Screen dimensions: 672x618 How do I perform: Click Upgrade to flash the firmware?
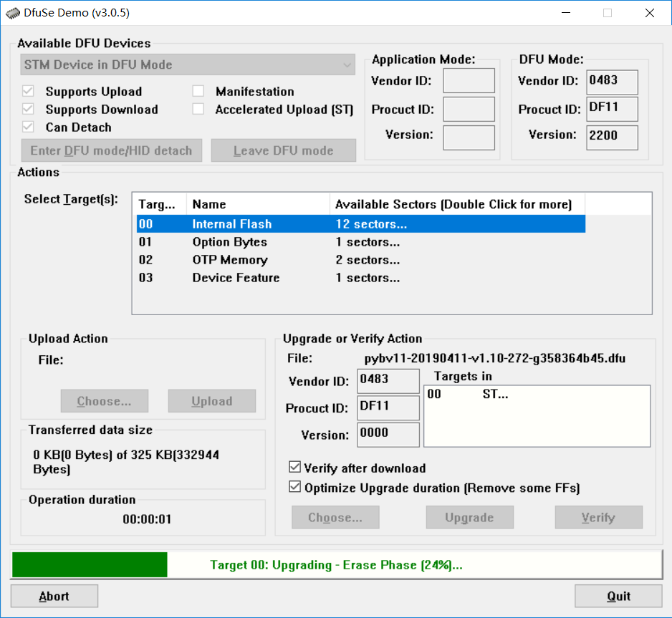click(x=469, y=517)
